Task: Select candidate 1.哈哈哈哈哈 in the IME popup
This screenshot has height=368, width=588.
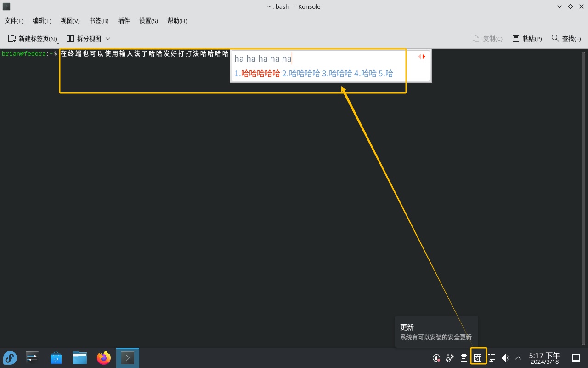Action: coord(257,73)
